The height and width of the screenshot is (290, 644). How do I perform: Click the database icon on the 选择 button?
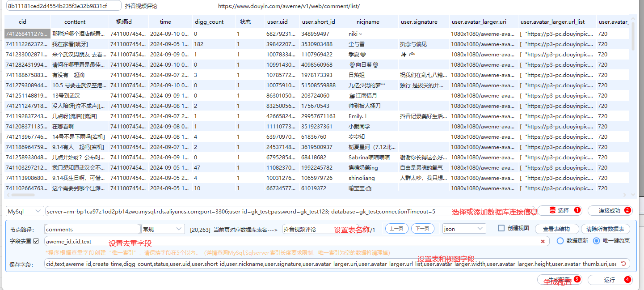tap(552, 210)
